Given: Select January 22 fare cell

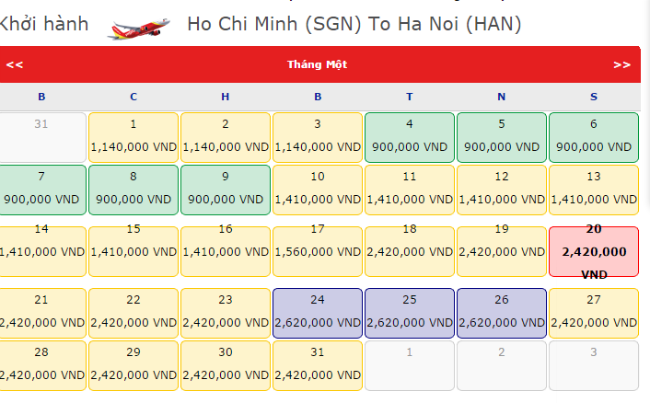Looking at the screenshot, I should (133, 313).
